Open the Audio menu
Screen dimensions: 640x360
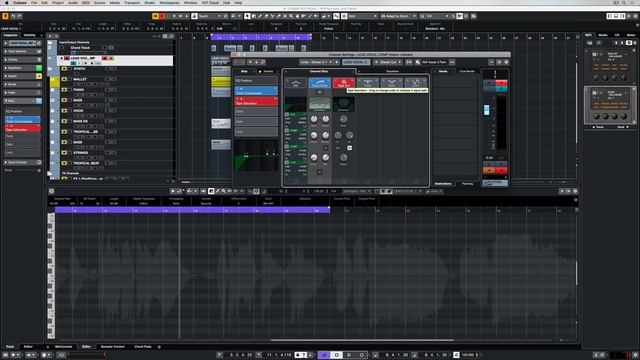click(73, 2)
